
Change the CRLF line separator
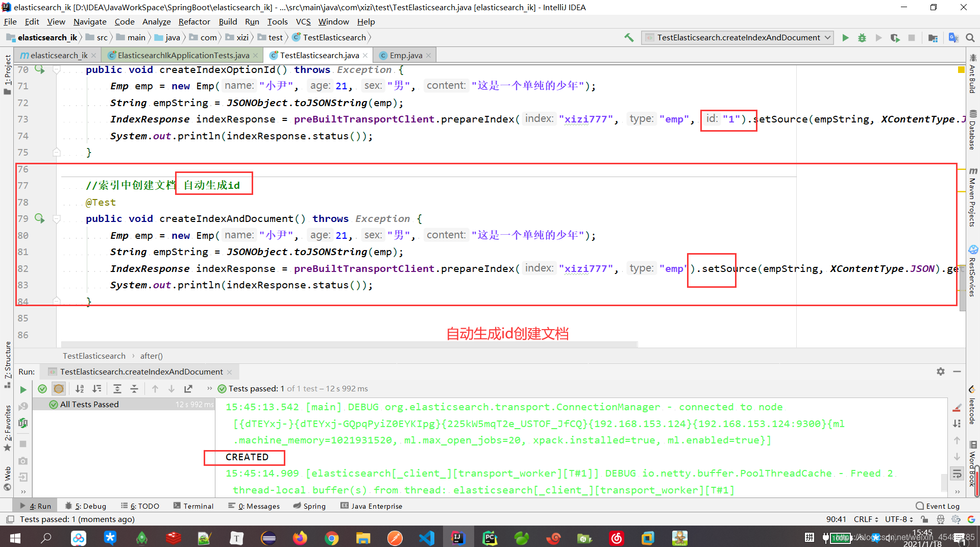tap(866, 519)
